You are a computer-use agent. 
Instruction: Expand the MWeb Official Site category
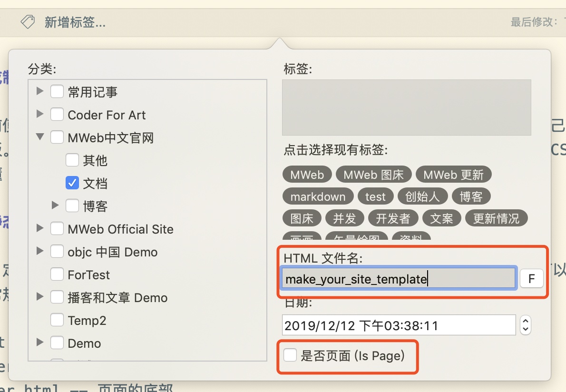pos(40,228)
